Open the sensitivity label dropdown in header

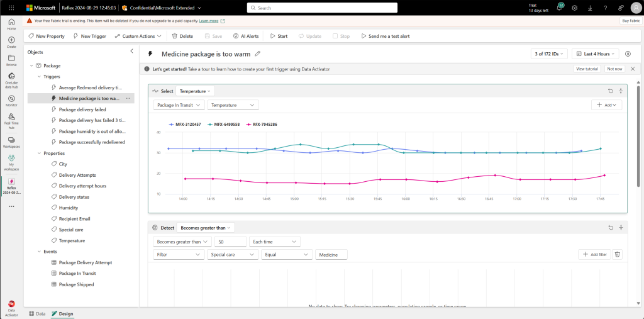[x=162, y=8]
